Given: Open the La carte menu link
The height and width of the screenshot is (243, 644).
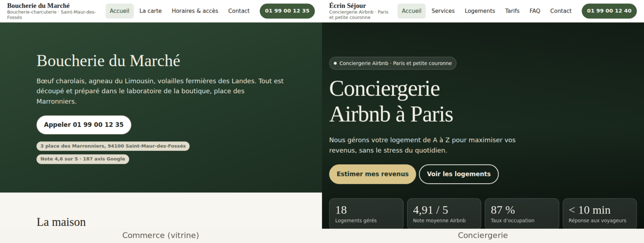Looking at the screenshot, I should click(150, 11).
